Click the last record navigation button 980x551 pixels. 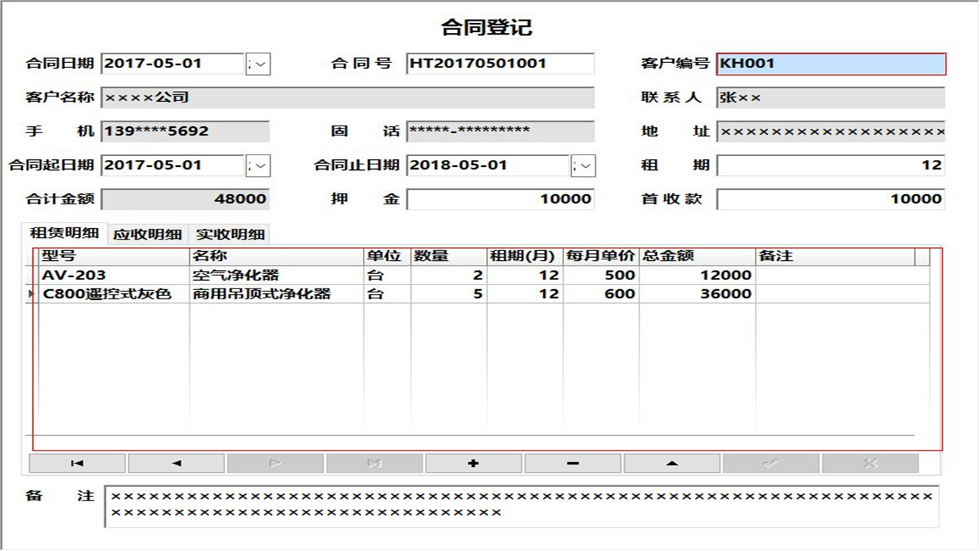coord(374,462)
